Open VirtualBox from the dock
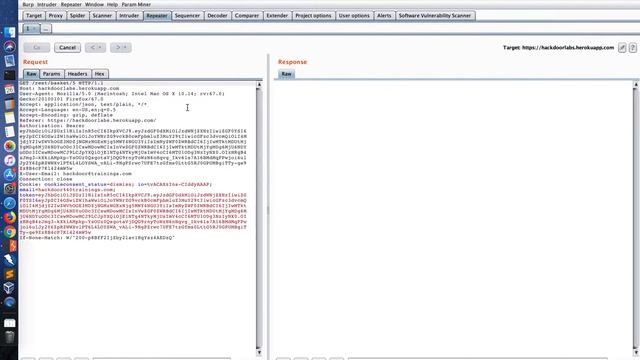 coord(9,288)
